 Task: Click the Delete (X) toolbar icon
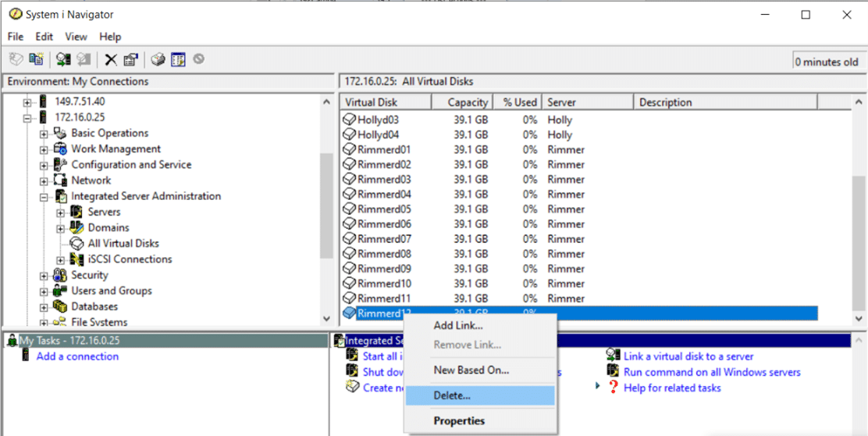point(112,59)
